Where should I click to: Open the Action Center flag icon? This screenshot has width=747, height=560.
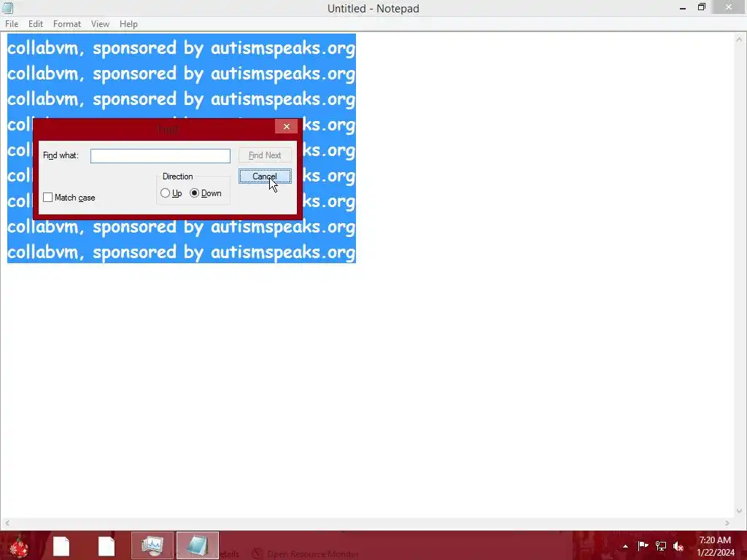[643, 545]
